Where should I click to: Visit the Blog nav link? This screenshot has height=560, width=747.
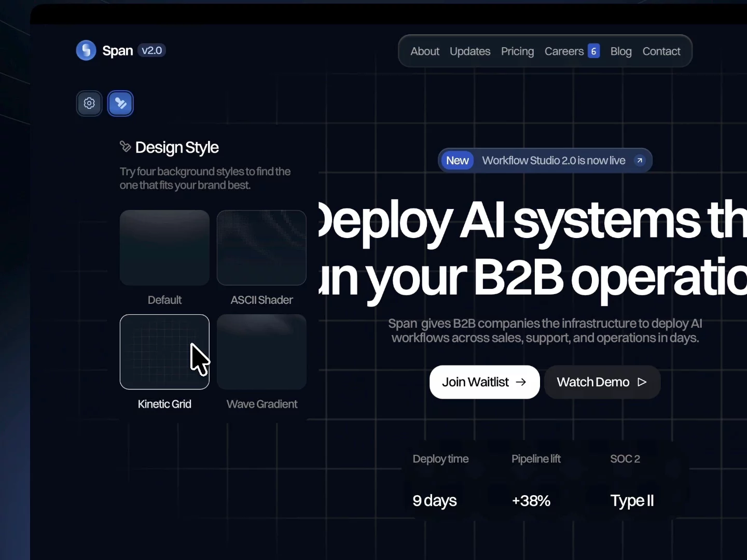[621, 51]
